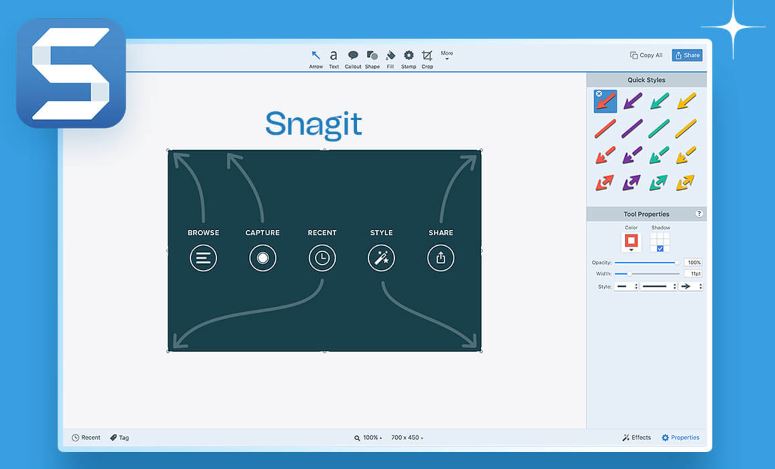Switch to the Properties panel

tap(681, 437)
